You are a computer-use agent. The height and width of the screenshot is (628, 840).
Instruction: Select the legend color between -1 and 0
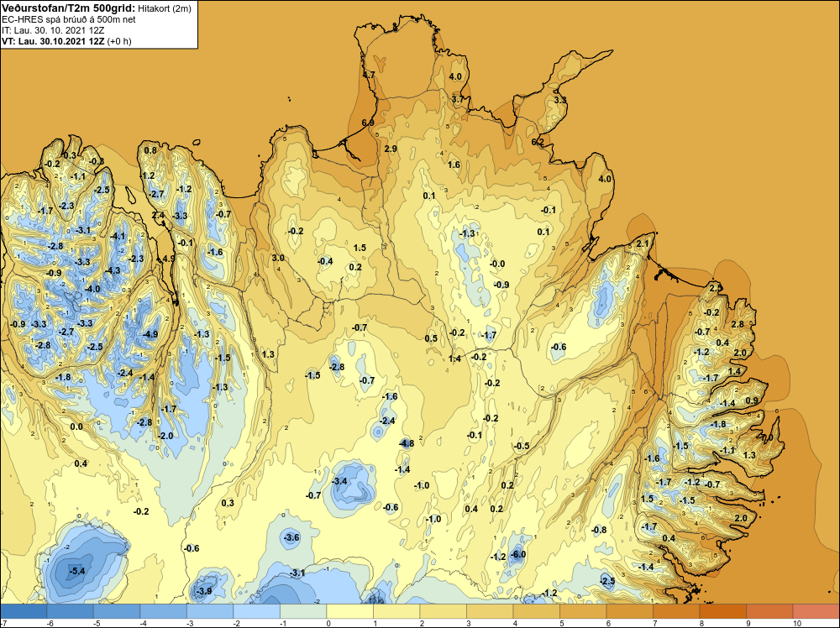coord(303,611)
